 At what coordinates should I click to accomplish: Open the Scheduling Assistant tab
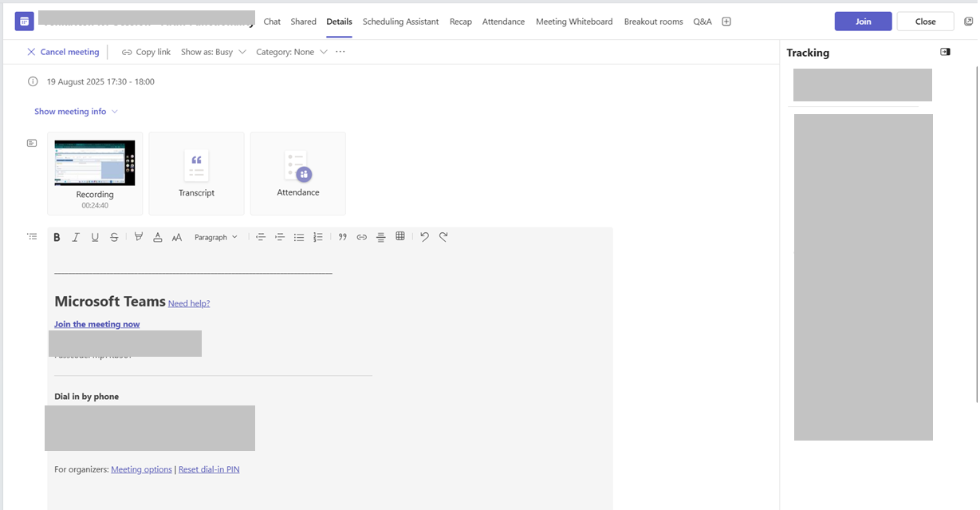point(400,22)
